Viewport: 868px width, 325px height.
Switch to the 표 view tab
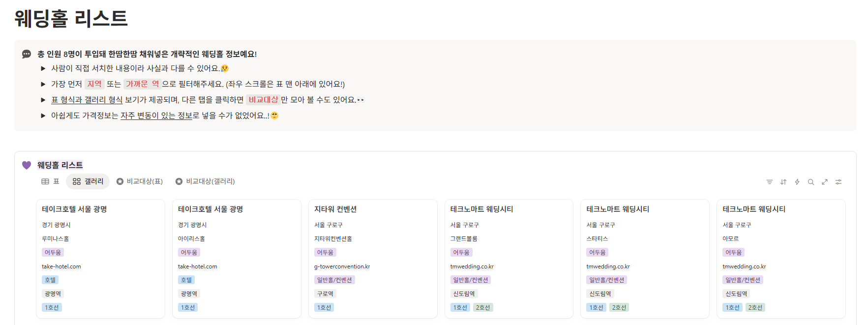coord(51,181)
